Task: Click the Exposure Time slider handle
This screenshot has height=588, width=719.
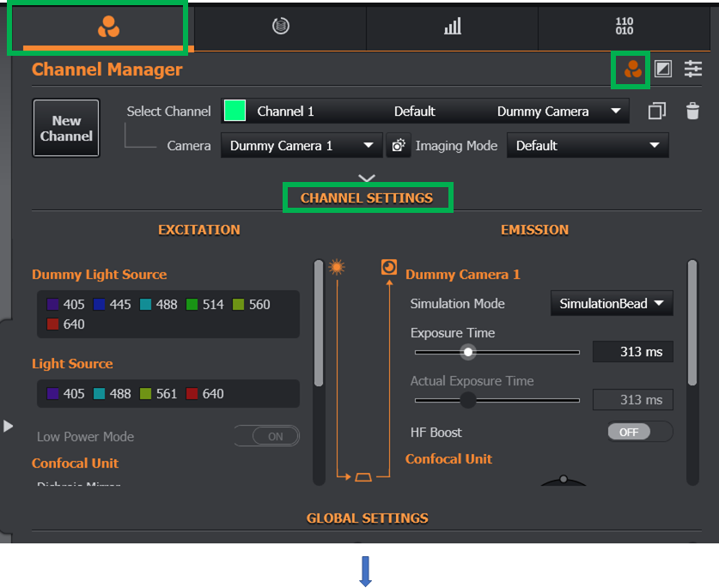Action: 468,352
